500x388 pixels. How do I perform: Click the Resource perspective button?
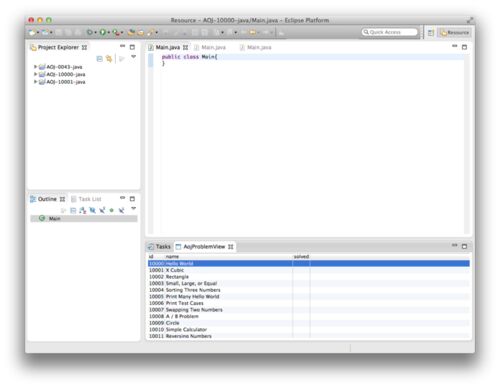pos(455,33)
